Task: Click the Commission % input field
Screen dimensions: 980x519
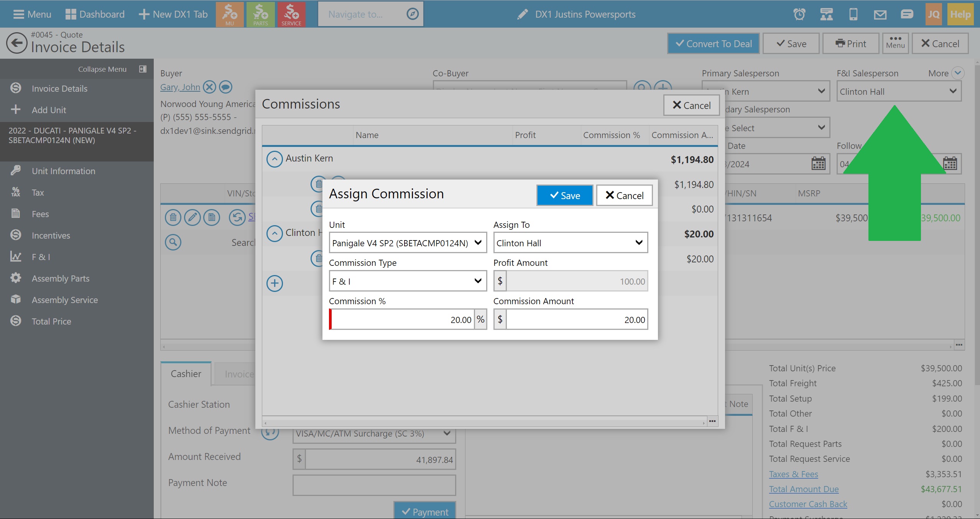Action: tap(403, 320)
